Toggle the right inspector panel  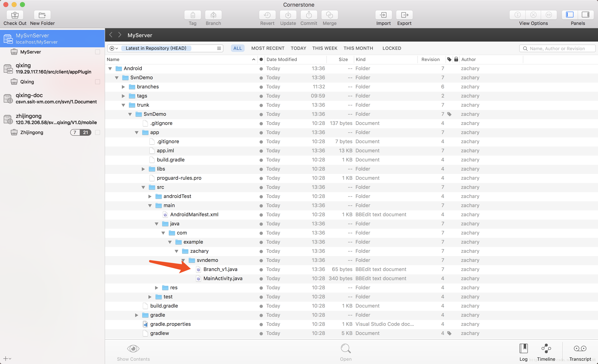tap(586, 15)
